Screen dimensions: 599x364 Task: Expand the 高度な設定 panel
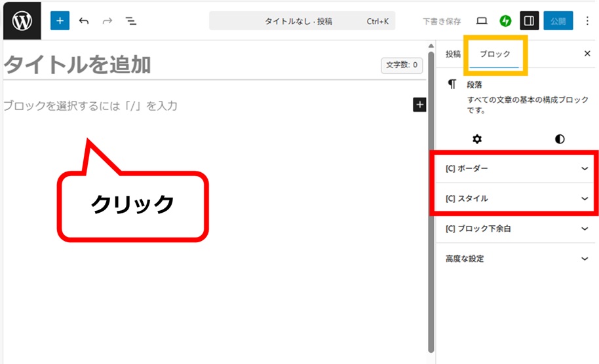click(x=515, y=259)
